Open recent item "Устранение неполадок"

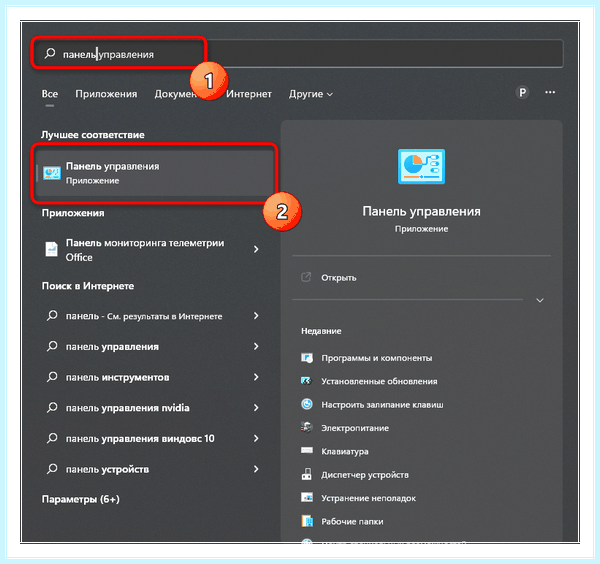(368, 498)
